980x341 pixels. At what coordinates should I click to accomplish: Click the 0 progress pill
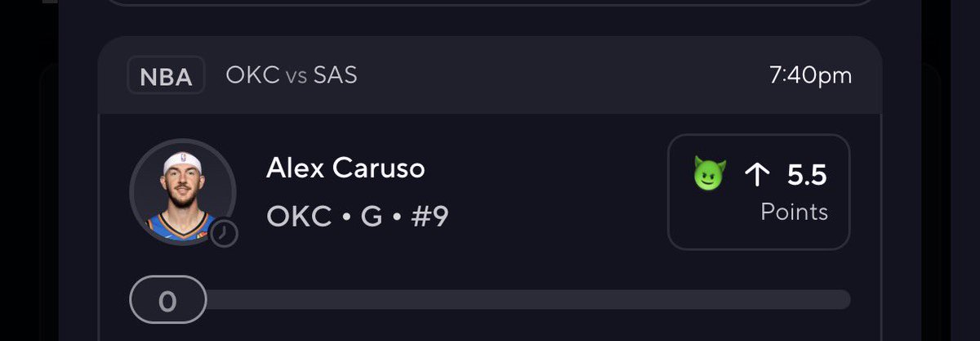click(x=168, y=300)
